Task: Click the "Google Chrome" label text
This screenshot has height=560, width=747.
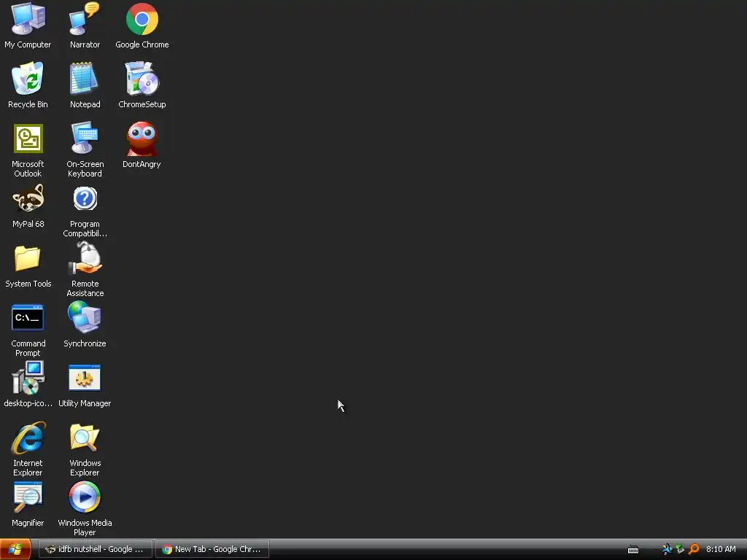Action: 142,44
